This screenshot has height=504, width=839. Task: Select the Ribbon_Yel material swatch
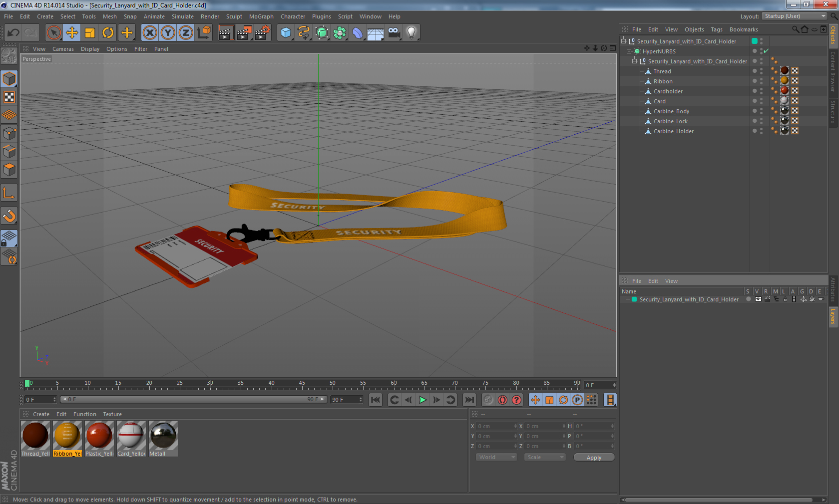click(x=67, y=439)
